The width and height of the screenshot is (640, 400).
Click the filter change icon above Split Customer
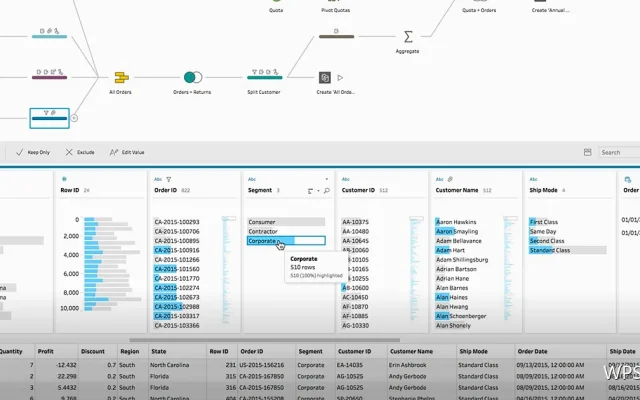pyautogui.click(x=254, y=72)
